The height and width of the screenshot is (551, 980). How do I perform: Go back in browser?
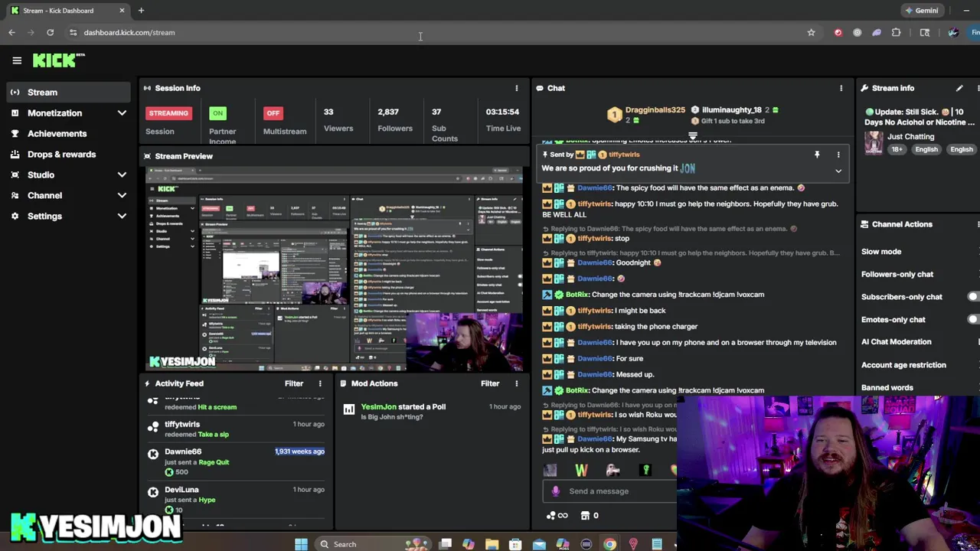[11, 32]
